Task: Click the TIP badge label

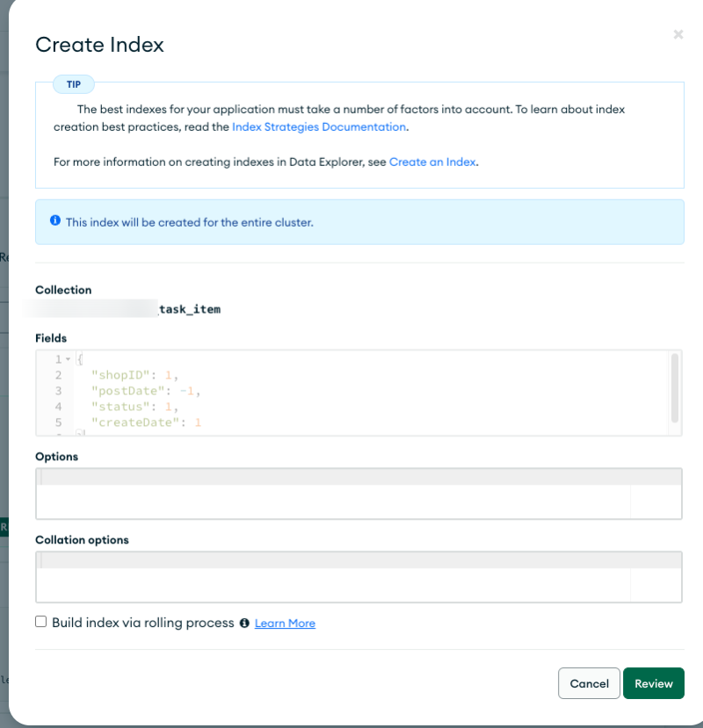Action: pos(74,84)
